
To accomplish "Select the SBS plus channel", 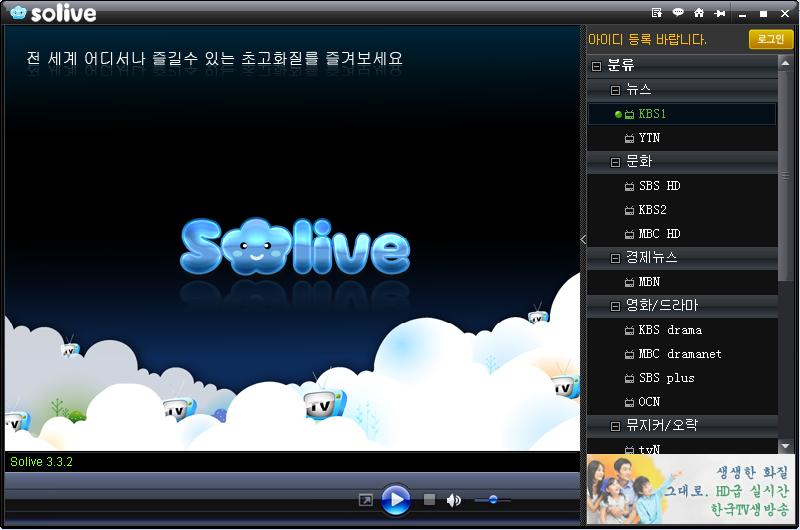I will (682, 378).
